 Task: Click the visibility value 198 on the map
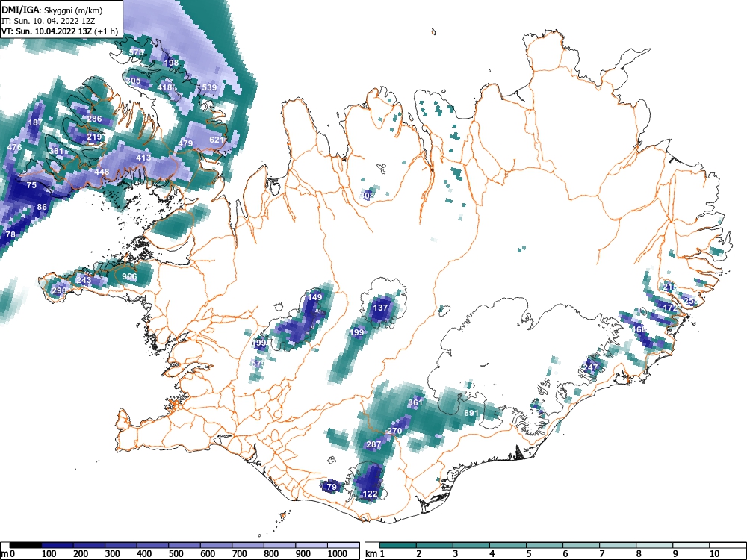171,63
